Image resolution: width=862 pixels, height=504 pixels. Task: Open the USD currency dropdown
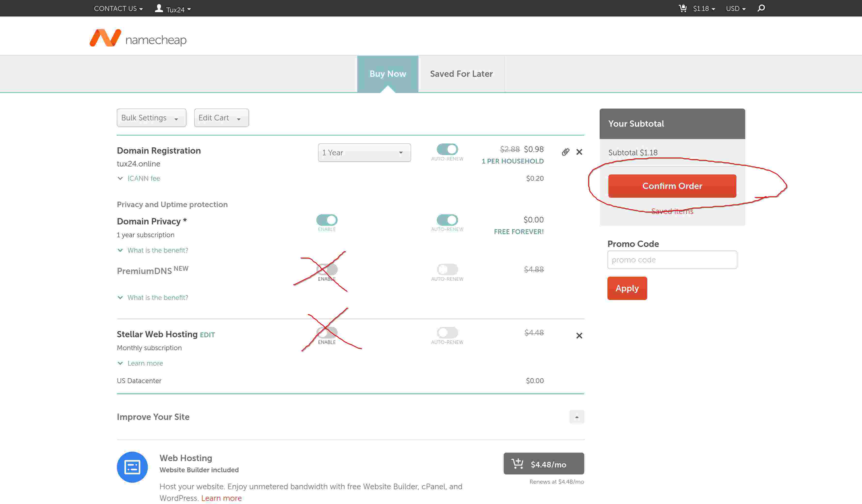tap(735, 8)
